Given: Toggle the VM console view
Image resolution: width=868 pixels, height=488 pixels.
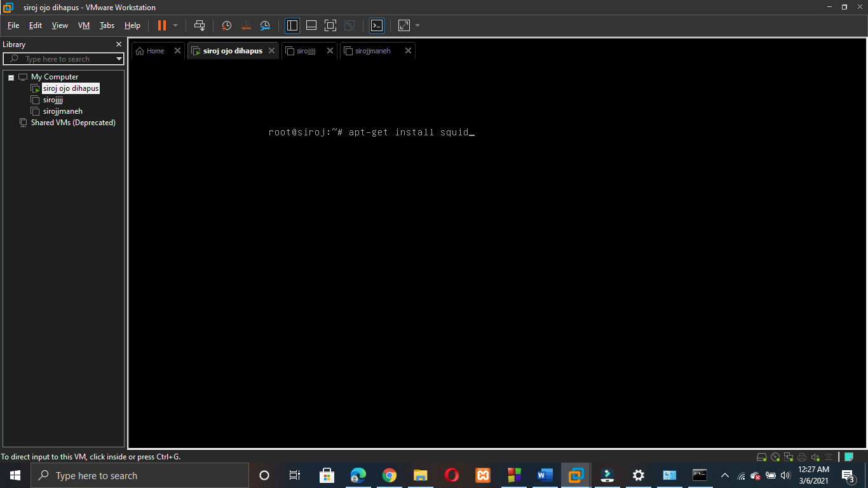Looking at the screenshot, I should (x=377, y=25).
